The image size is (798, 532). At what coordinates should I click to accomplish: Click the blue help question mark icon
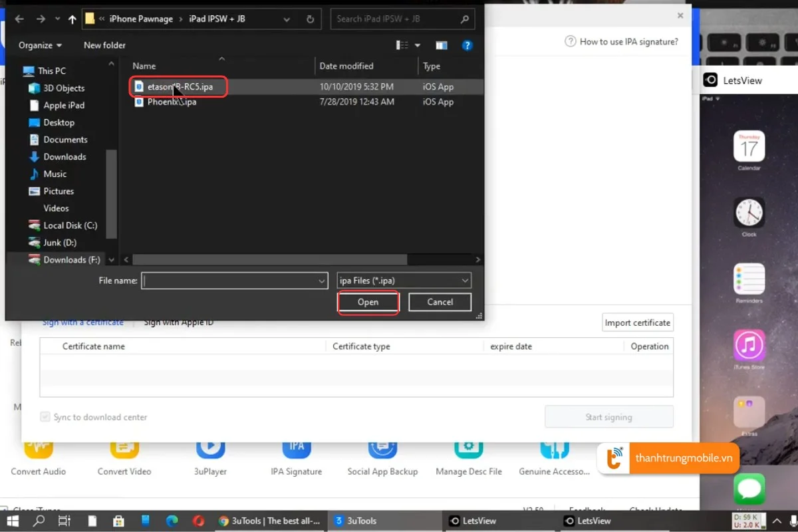point(467,45)
